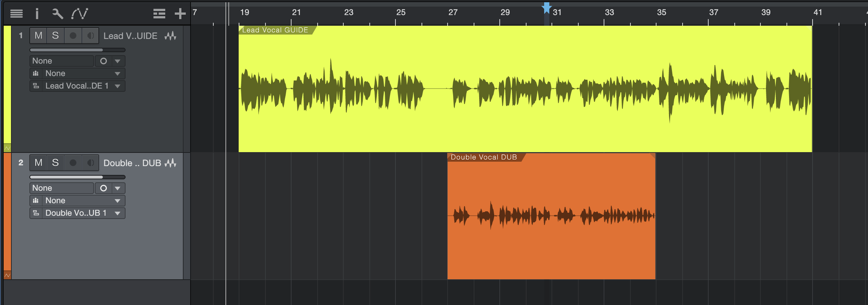
Task: Open the inspector info icon
Action: (x=37, y=14)
